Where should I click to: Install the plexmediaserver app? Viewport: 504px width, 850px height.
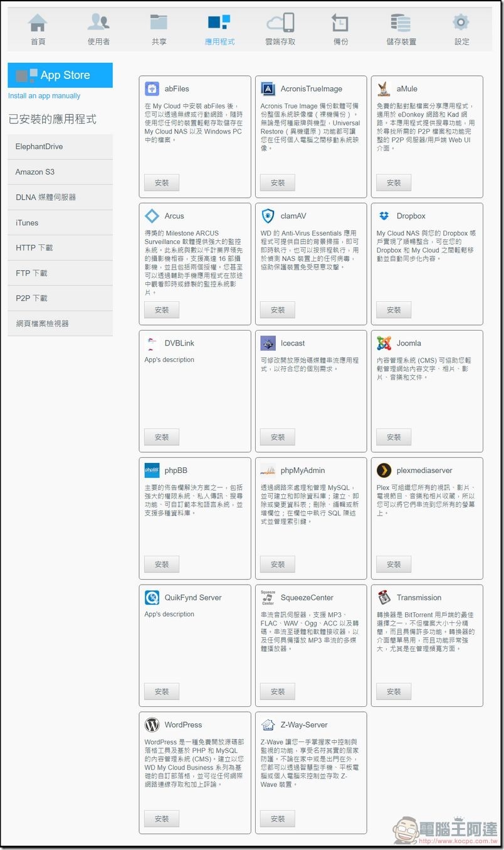394,565
